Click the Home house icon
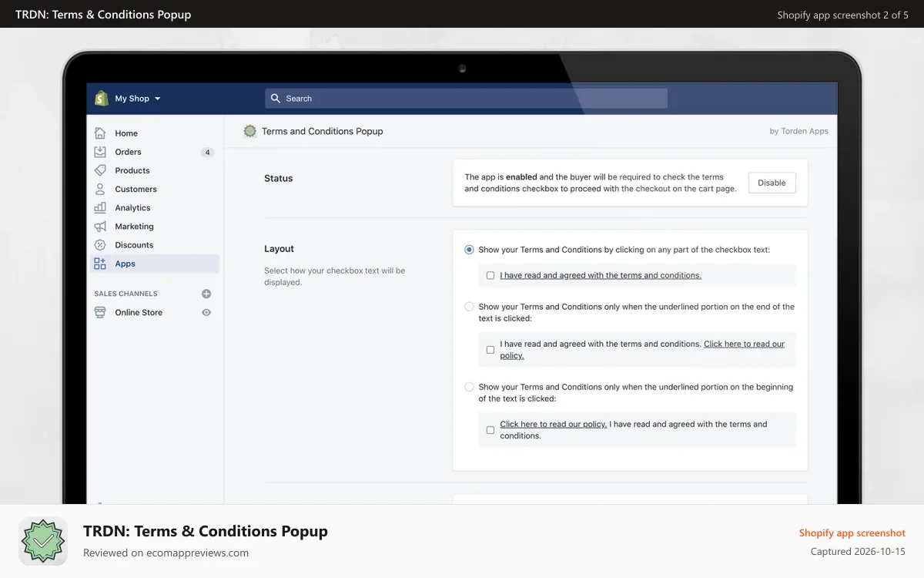 point(100,133)
